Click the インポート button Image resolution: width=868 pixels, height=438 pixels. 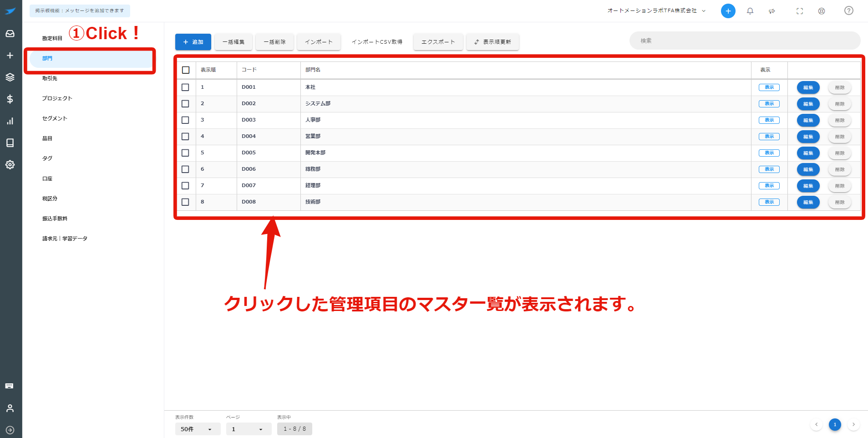(x=319, y=42)
